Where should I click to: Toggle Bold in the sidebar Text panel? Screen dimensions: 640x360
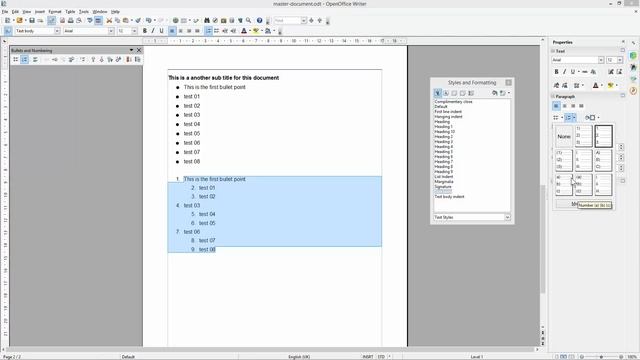pyautogui.click(x=556, y=72)
